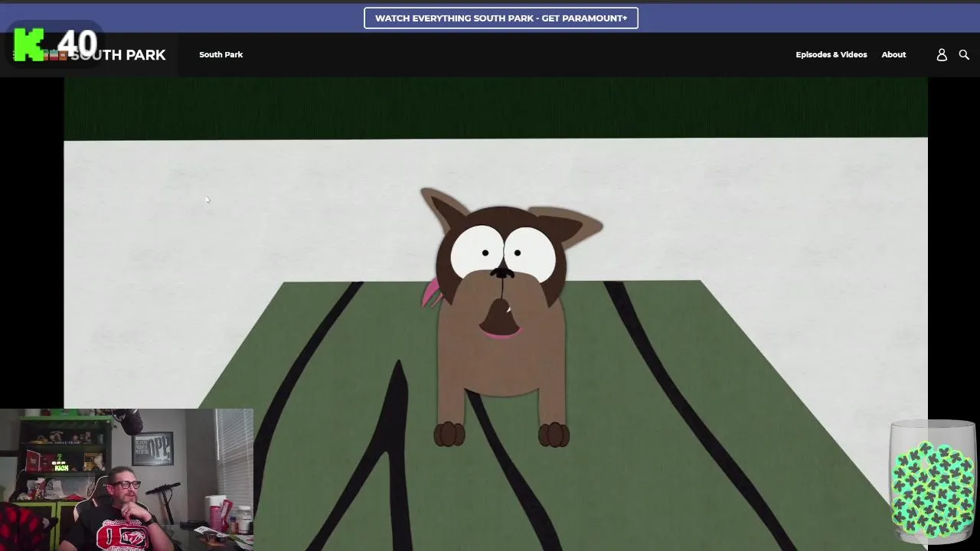This screenshot has height=551, width=980.
Task: Open the About menu item
Action: click(x=893, y=54)
